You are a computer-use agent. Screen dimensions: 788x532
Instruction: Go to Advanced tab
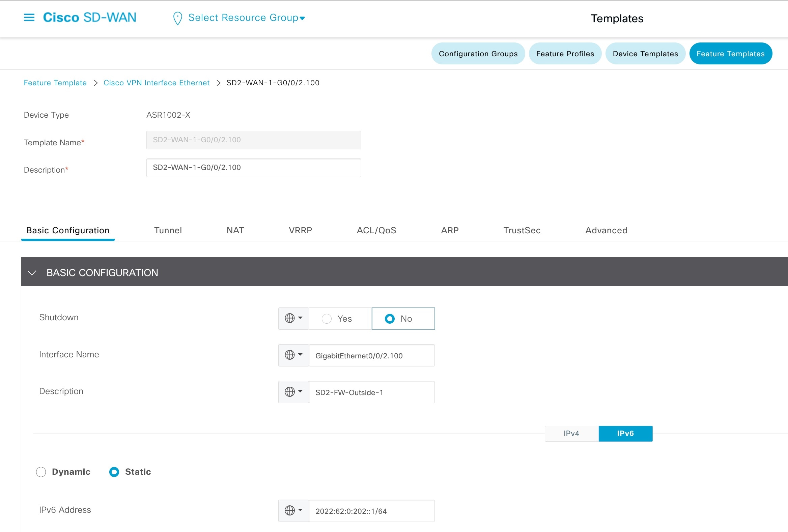click(606, 230)
